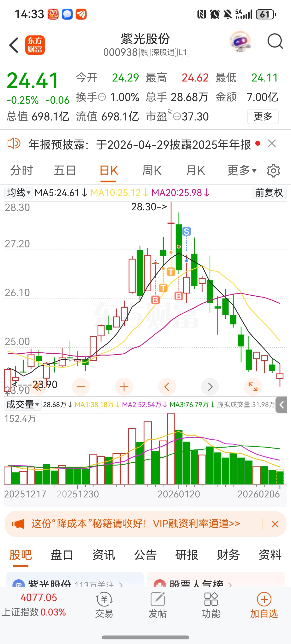Viewport: 291px width, 644px height.
Task: Open chart settings gear icon
Action: [274, 171]
